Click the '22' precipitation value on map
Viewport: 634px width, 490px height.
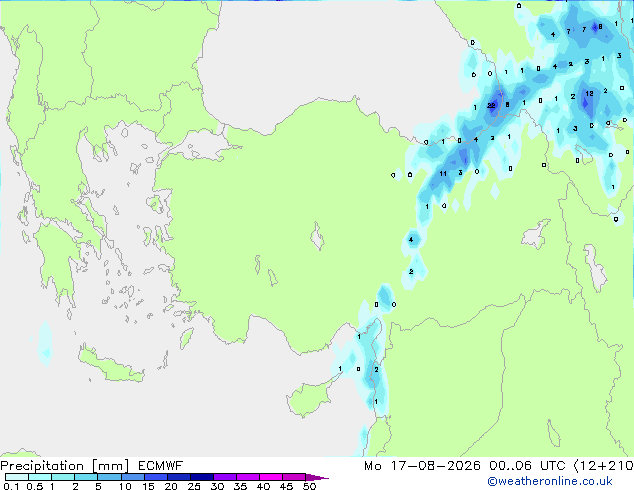(491, 106)
